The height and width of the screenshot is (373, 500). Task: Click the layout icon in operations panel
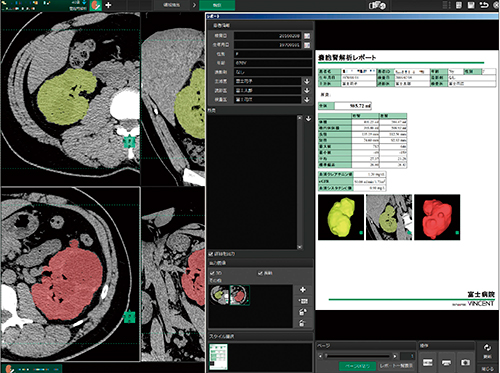[x=427, y=362]
